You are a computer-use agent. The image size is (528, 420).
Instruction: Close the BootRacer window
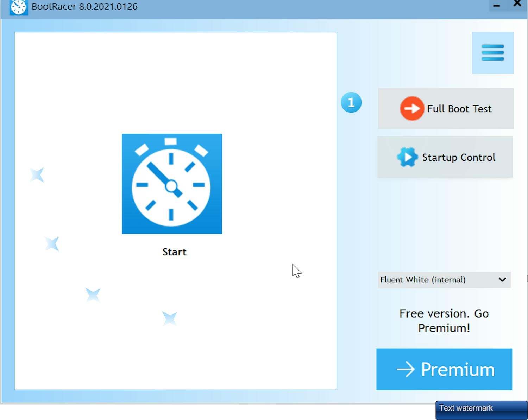tap(517, 4)
